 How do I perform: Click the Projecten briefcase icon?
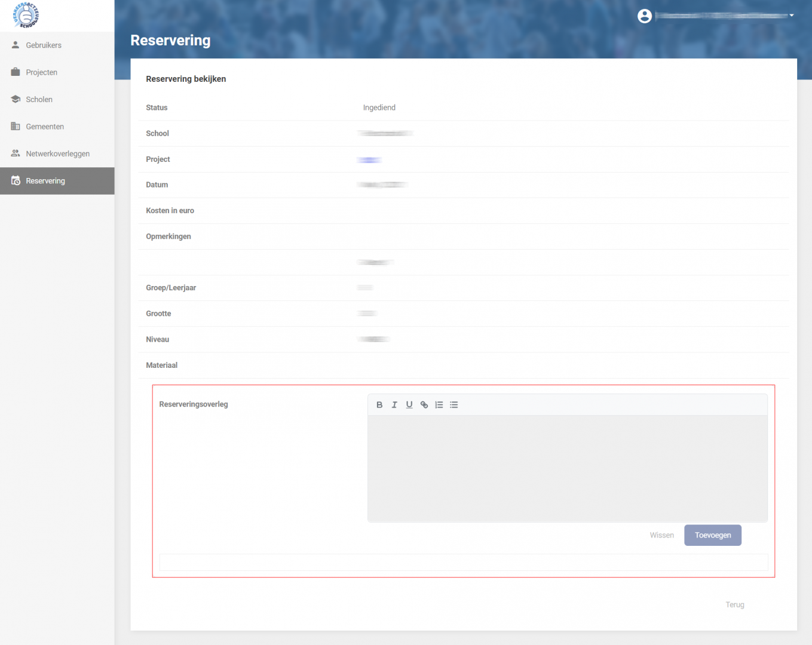pyautogui.click(x=16, y=72)
